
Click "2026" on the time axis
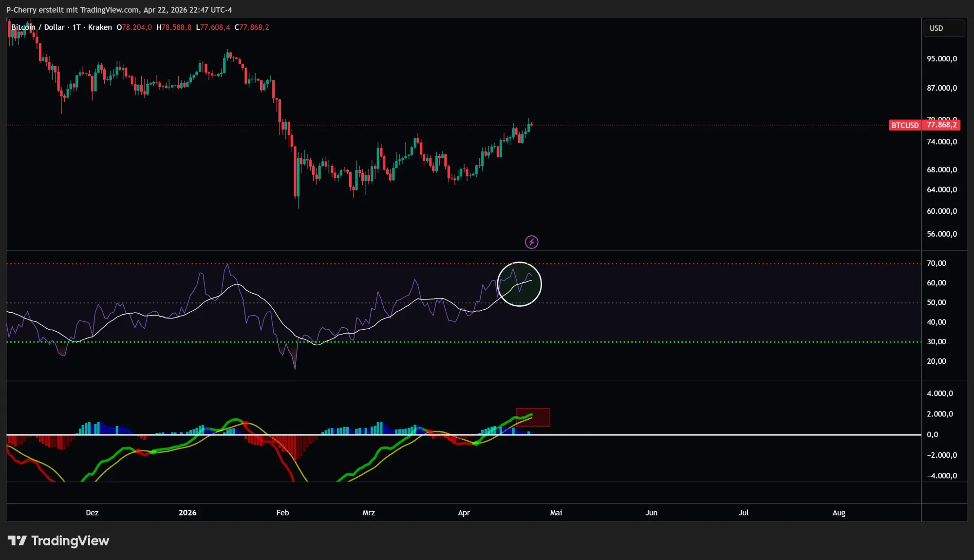[x=188, y=513]
